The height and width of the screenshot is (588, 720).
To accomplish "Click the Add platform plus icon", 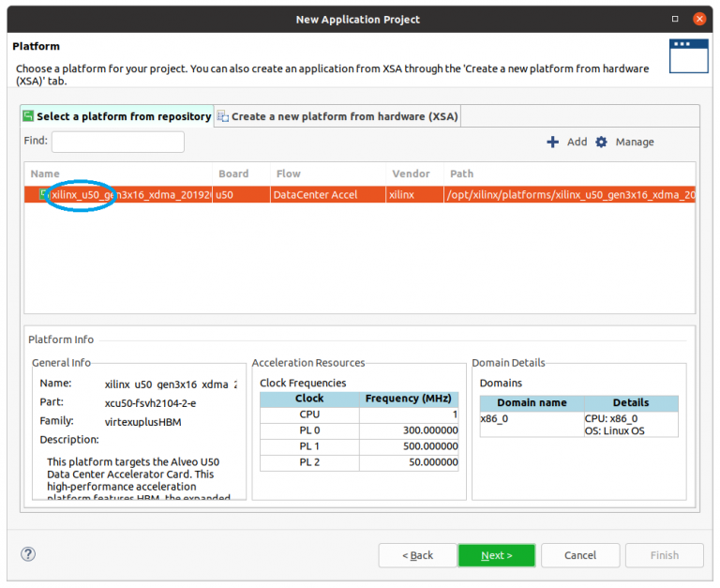I will (x=553, y=142).
